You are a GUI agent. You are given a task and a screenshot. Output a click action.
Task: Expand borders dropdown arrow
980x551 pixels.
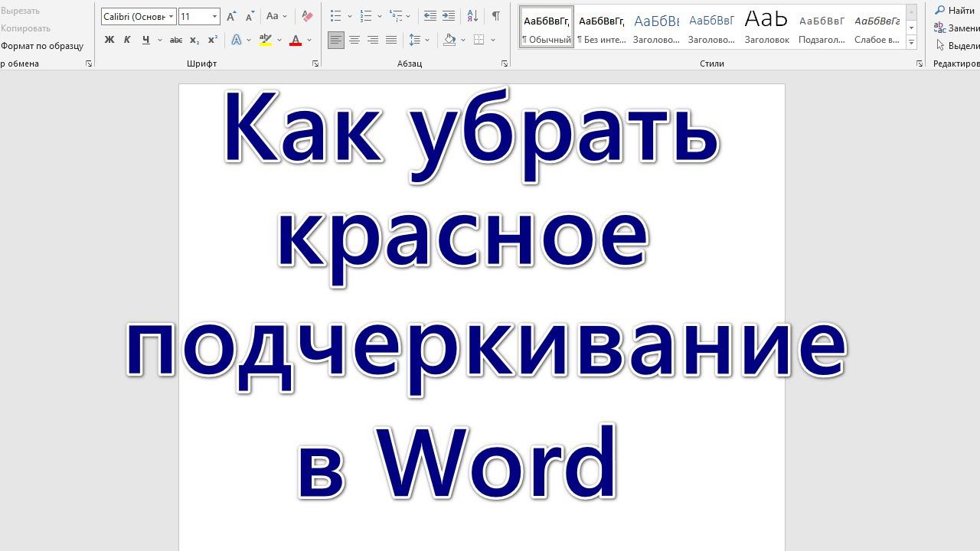[x=493, y=40]
